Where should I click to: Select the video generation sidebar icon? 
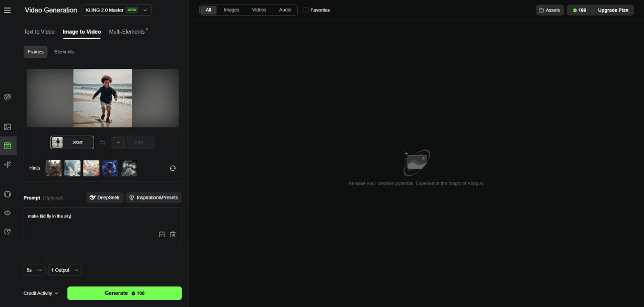(8, 146)
